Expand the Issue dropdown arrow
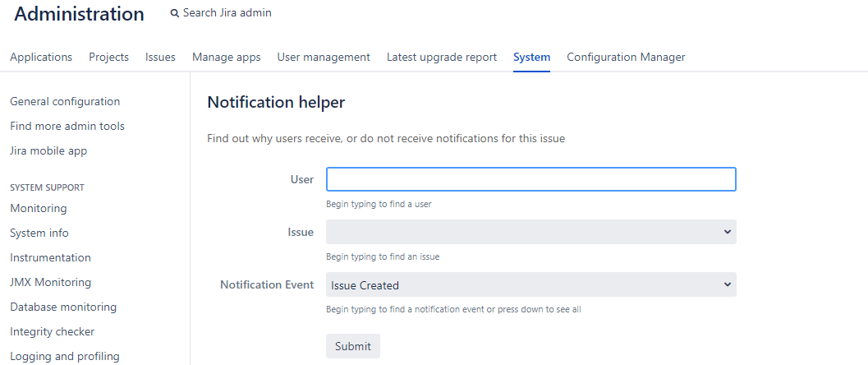The height and width of the screenshot is (365, 868). (728, 232)
